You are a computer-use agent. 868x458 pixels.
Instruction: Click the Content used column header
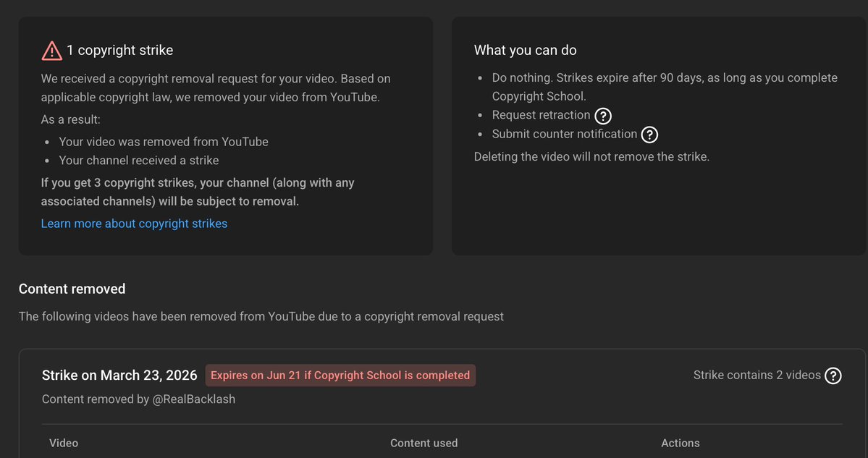pos(424,443)
